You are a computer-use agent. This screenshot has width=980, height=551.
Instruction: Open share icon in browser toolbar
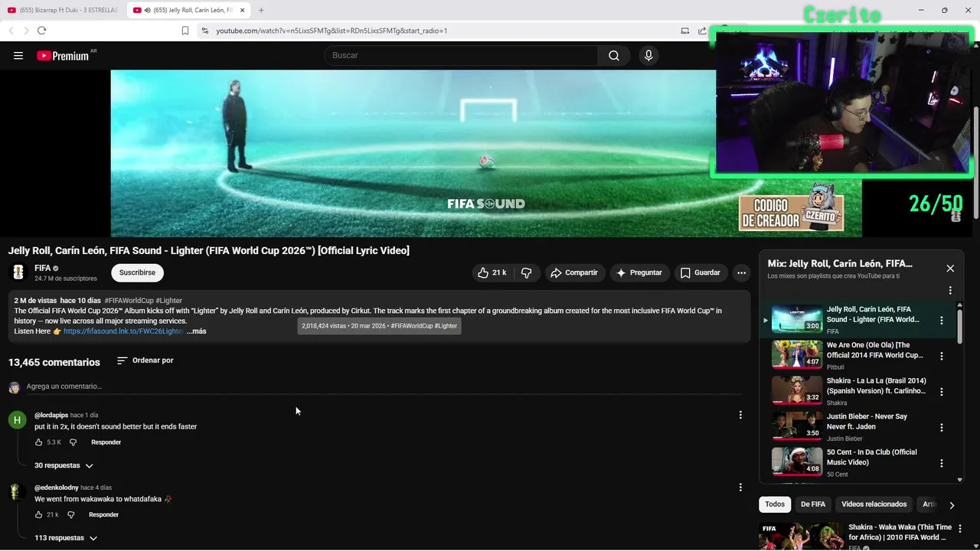702,31
